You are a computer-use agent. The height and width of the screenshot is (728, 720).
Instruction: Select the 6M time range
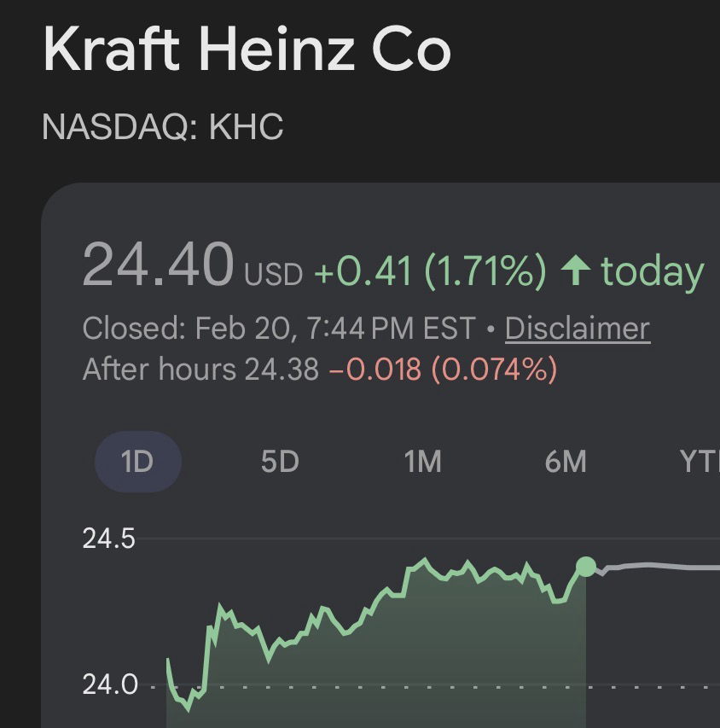[x=565, y=462]
